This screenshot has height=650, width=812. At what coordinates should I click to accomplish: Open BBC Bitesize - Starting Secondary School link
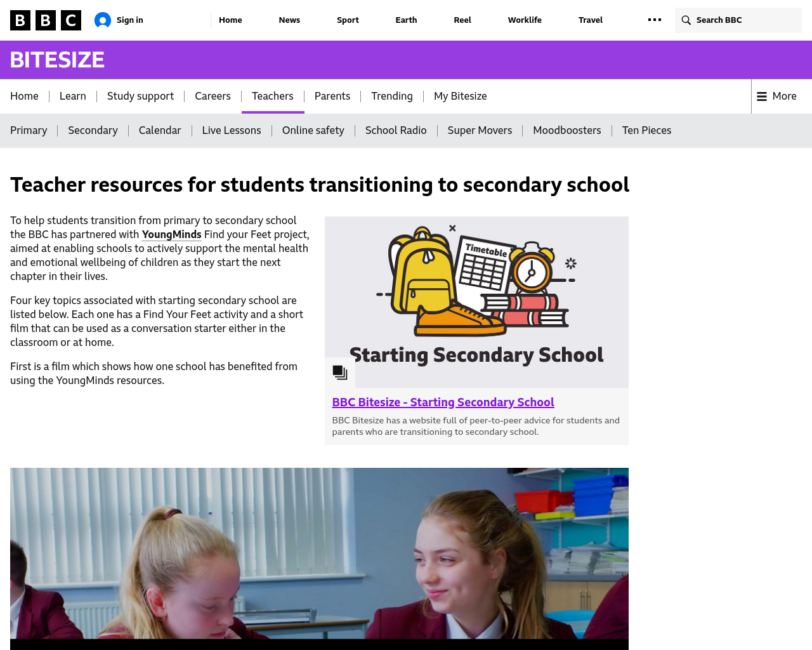click(443, 402)
